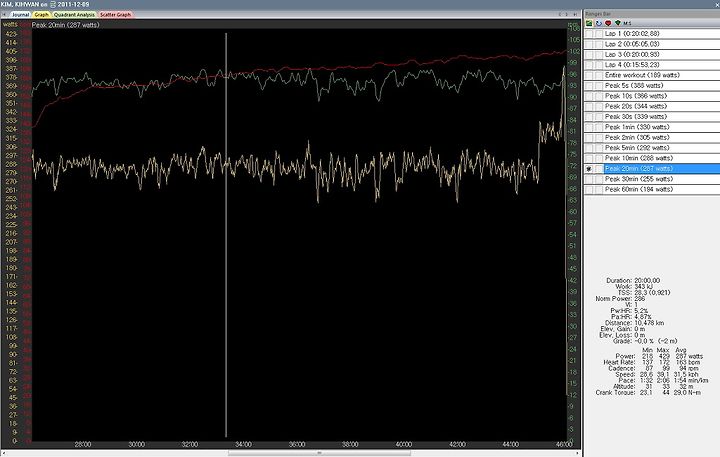The width and height of the screenshot is (720, 457).
Task: Toggle first checkbox of Lap 3 row
Action: (x=589, y=55)
